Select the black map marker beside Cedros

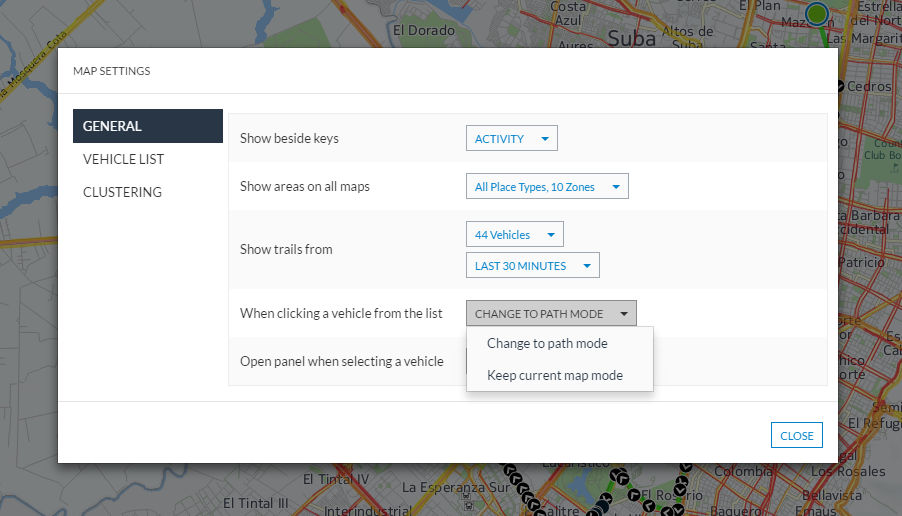pos(838,87)
